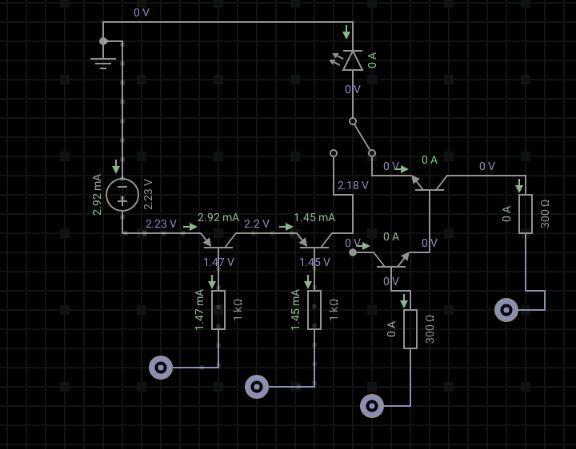576x449 pixels.
Task: Select the 1 kΩ resistor carrying 1.45 mA
Action: click(x=314, y=310)
